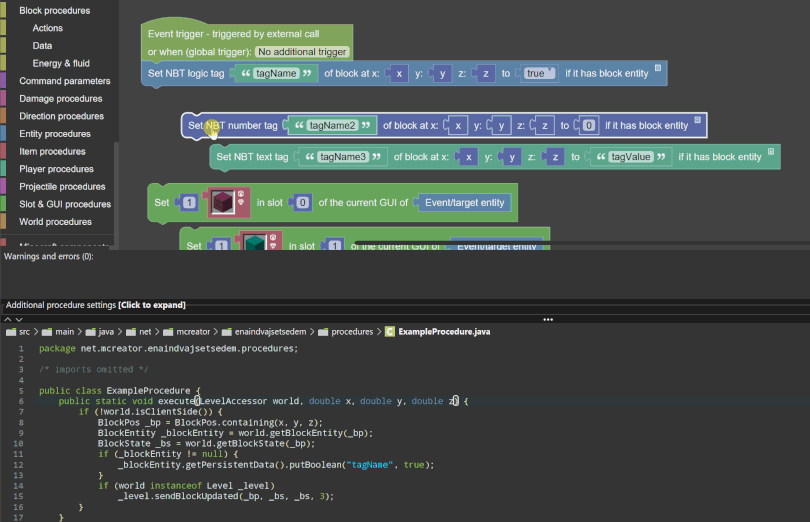Click the z coordinate block in text tag row
The width and height of the screenshot is (810, 522).
coord(555,157)
